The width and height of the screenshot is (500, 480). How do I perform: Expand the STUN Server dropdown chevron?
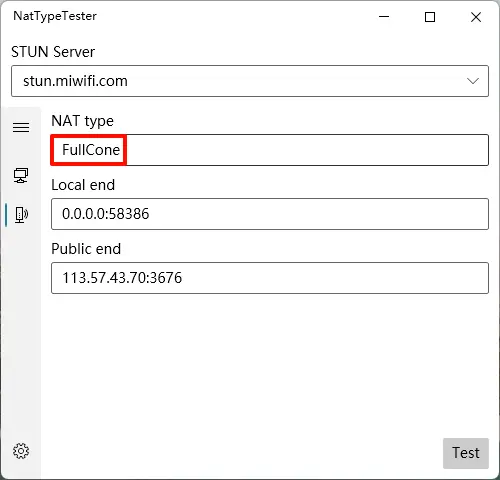click(473, 81)
